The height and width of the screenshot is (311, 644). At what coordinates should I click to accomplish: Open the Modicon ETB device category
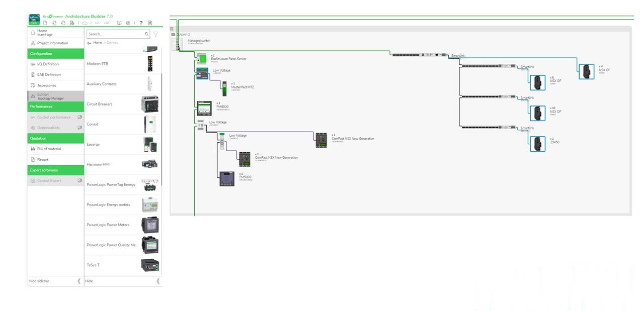point(123,64)
